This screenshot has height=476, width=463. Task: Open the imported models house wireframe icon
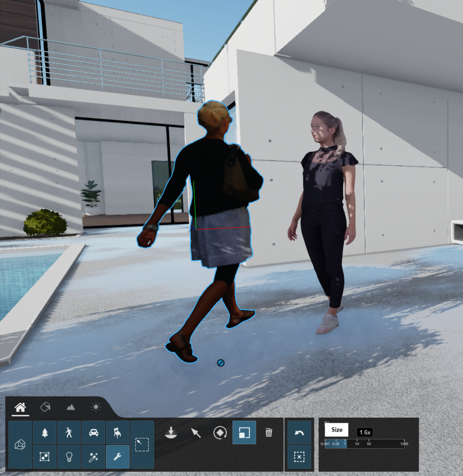tap(20, 445)
